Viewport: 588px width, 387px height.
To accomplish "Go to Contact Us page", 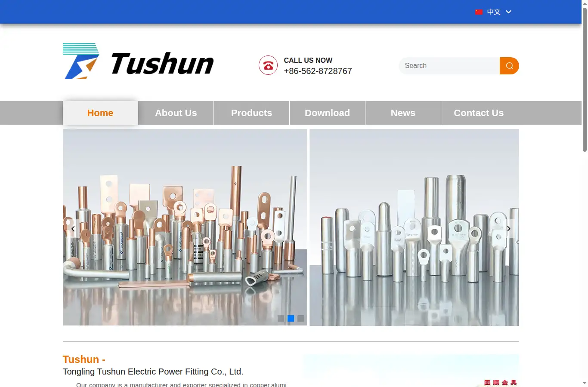I will [x=479, y=113].
